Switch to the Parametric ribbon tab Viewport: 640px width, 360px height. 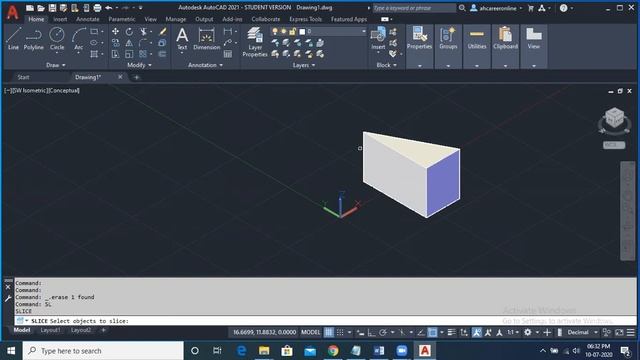(122, 19)
